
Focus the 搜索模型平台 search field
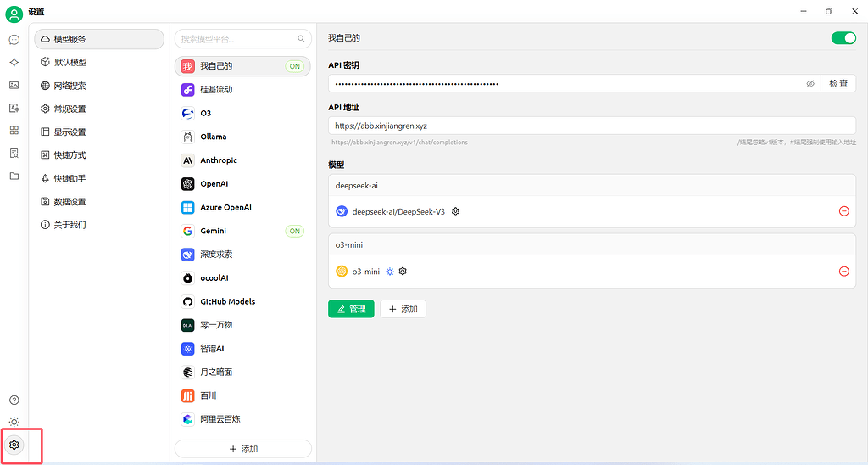coord(243,39)
